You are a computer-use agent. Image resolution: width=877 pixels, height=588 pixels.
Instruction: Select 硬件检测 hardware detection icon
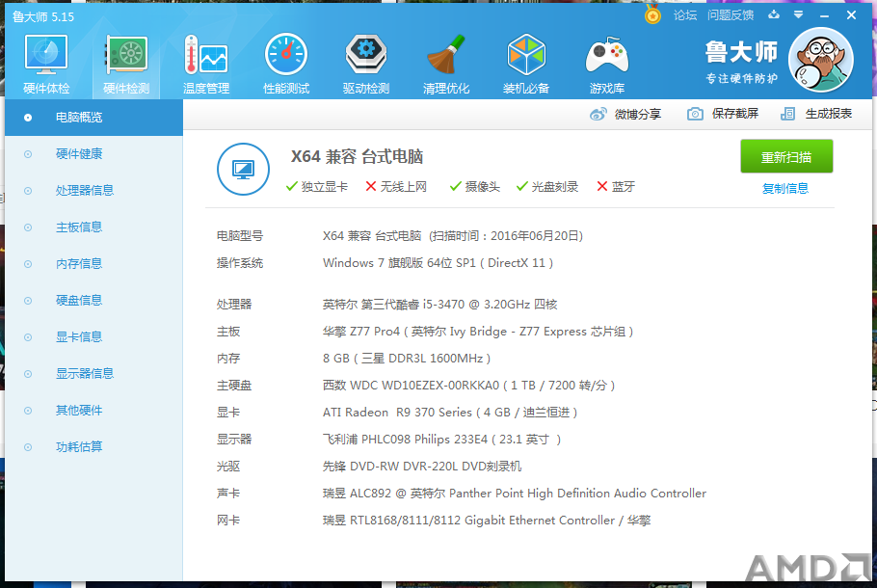(x=126, y=55)
